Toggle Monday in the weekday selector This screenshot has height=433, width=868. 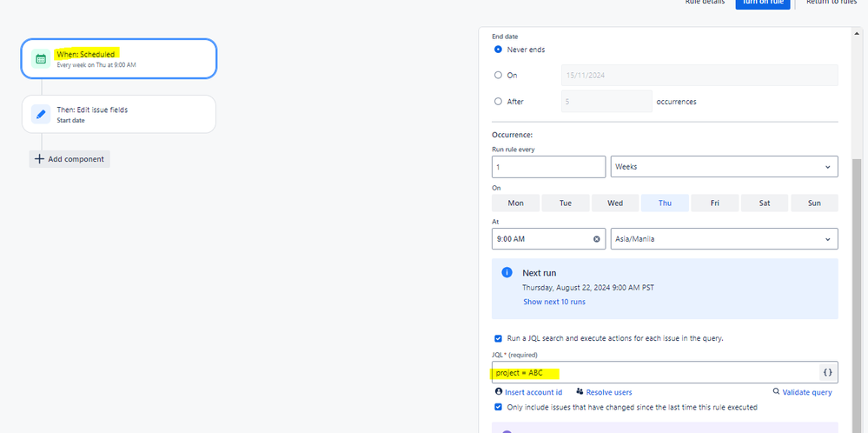pos(515,203)
